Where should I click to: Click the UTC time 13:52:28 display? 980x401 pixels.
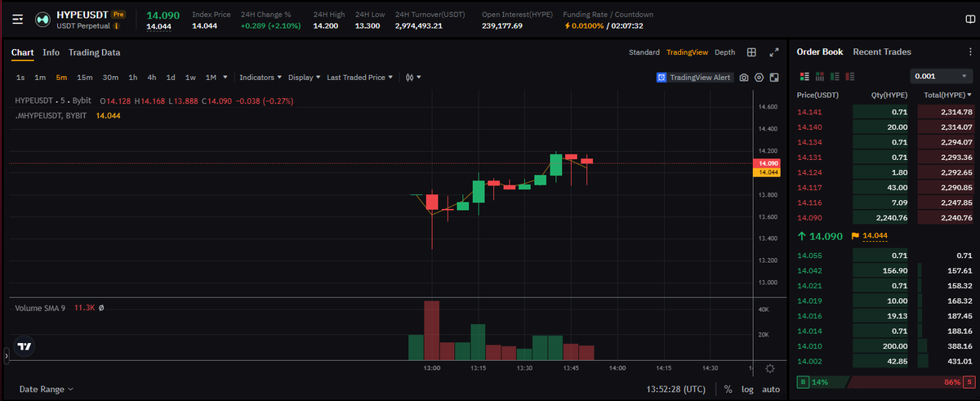[x=678, y=390]
